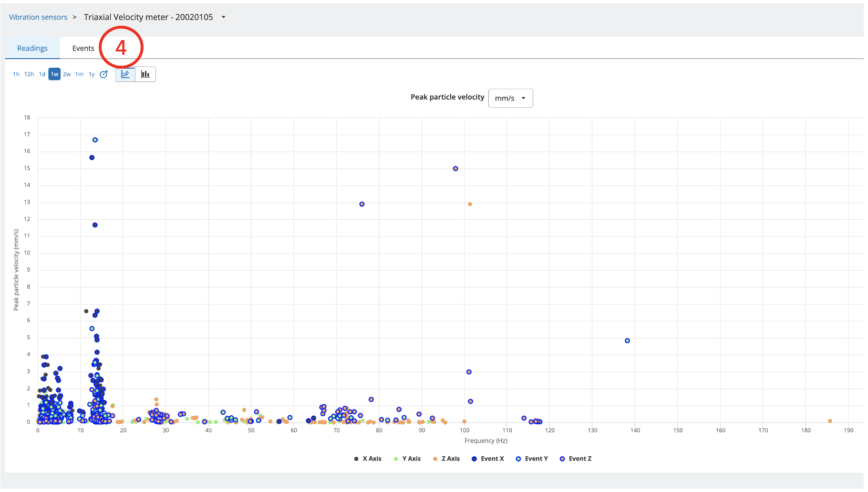This screenshot has height=492, width=868.
Task: Switch to the bar chart view
Action: (x=145, y=74)
